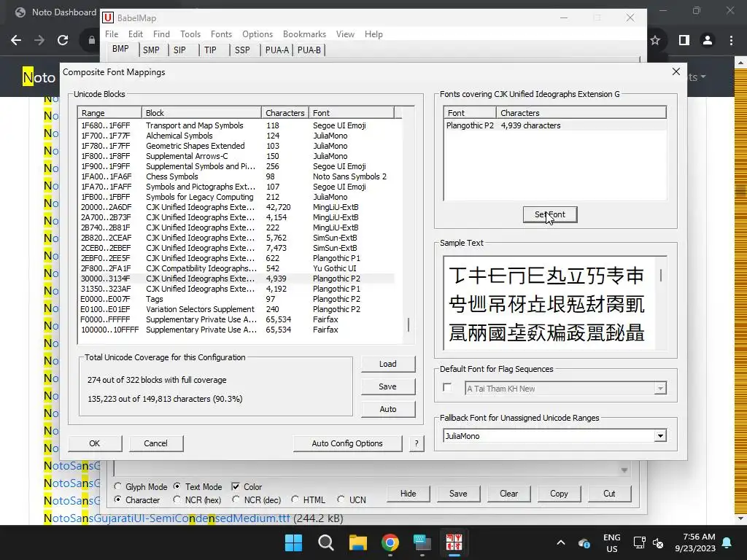The image size is (747, 560).
Task: Click Load configuration button
Action: (x=388, y=364)
